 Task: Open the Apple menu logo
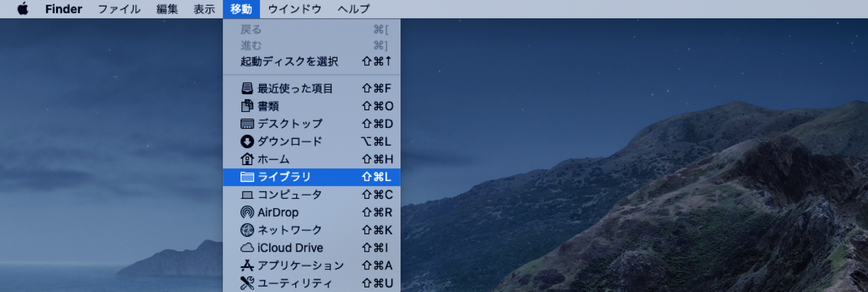(x=22, y=9)
